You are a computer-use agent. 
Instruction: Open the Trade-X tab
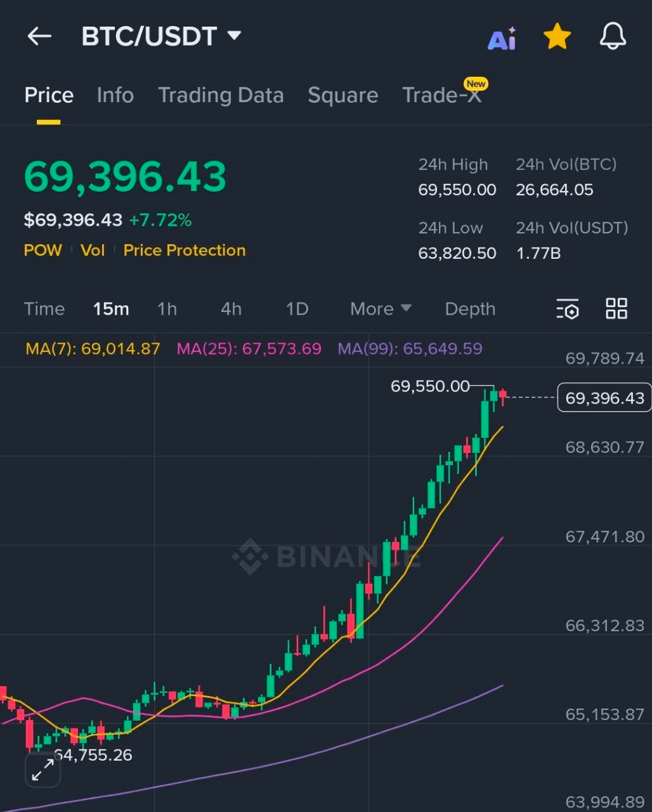coord(442,95)
